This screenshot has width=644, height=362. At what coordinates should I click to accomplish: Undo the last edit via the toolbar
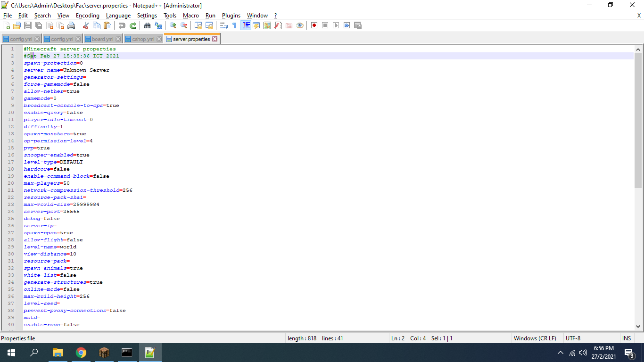pyautogui.click(x=122, y=25)
